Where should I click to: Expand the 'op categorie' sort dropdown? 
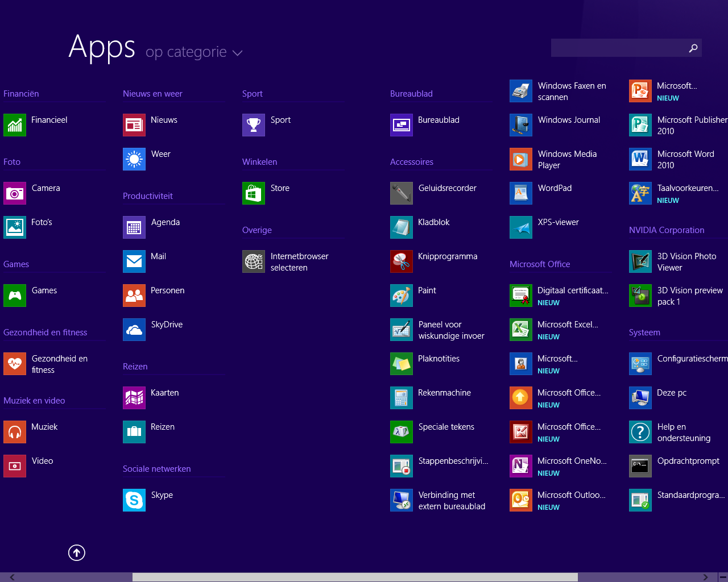[194, 52]
